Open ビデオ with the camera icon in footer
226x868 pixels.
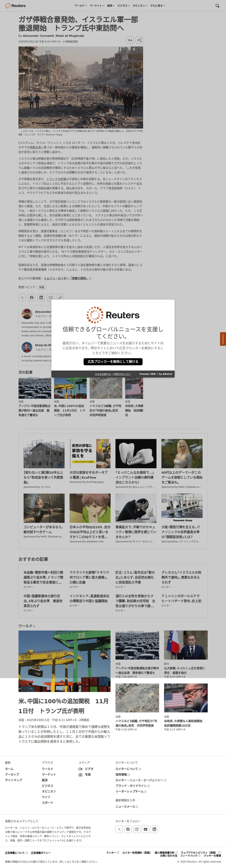point(86,769)
